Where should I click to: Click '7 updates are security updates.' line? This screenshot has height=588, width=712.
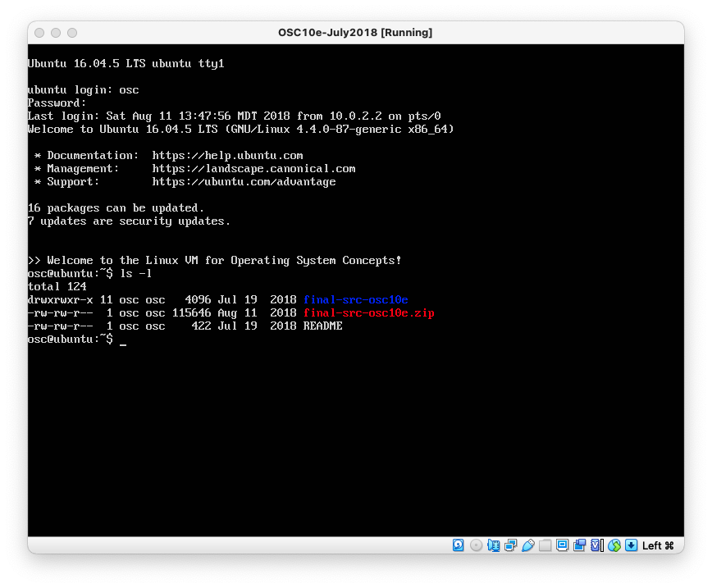click(x=129, y=221)
